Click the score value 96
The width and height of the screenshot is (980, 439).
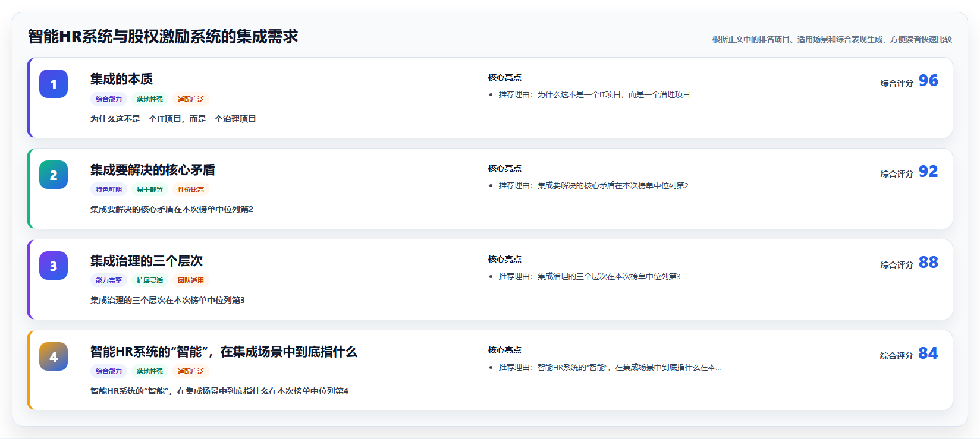coord(928,81)
